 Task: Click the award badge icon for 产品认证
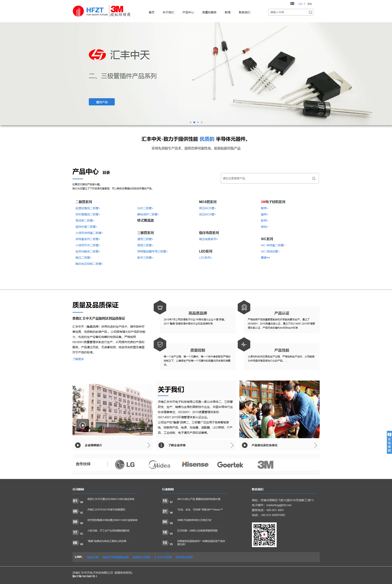pyautogui.click(x=244, y=307)
